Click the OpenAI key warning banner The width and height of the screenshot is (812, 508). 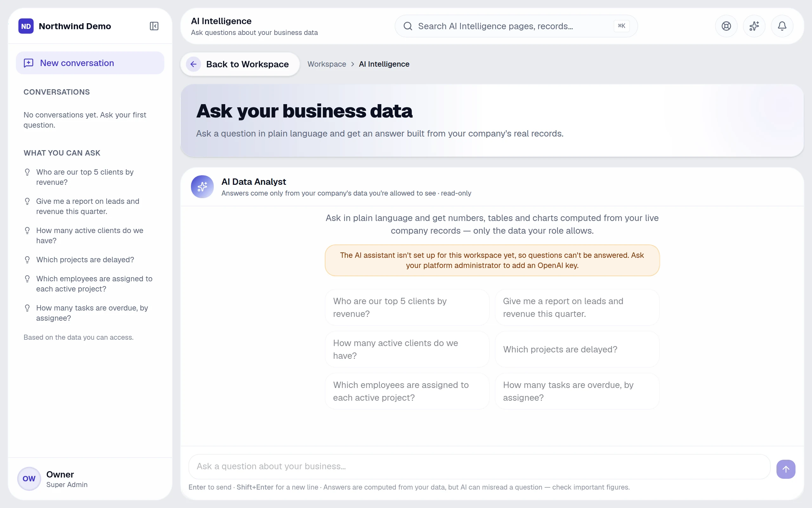(492, 260)
